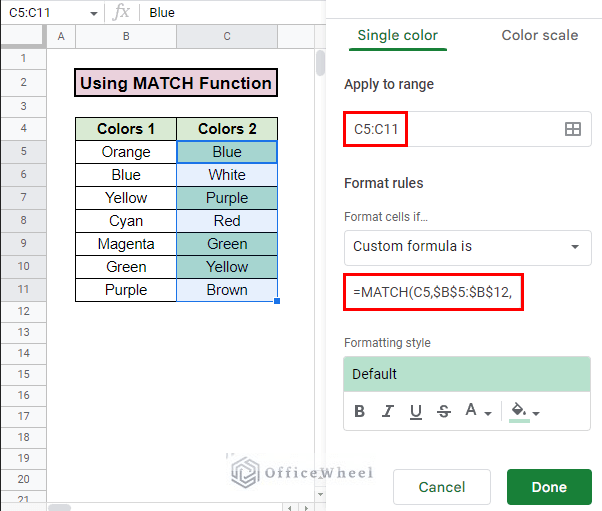
Task: Click the vertical scrollbar down arrow
Action: tap(320, 494)
